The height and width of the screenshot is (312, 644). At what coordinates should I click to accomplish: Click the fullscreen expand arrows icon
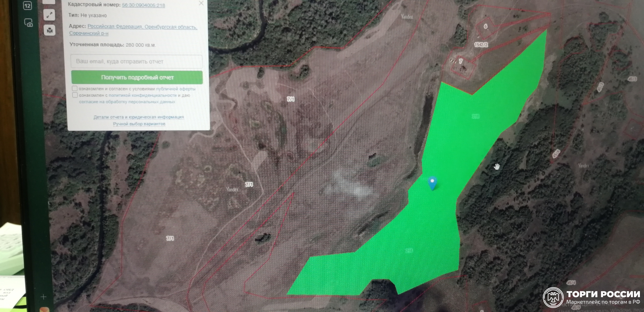pos(49,15)
